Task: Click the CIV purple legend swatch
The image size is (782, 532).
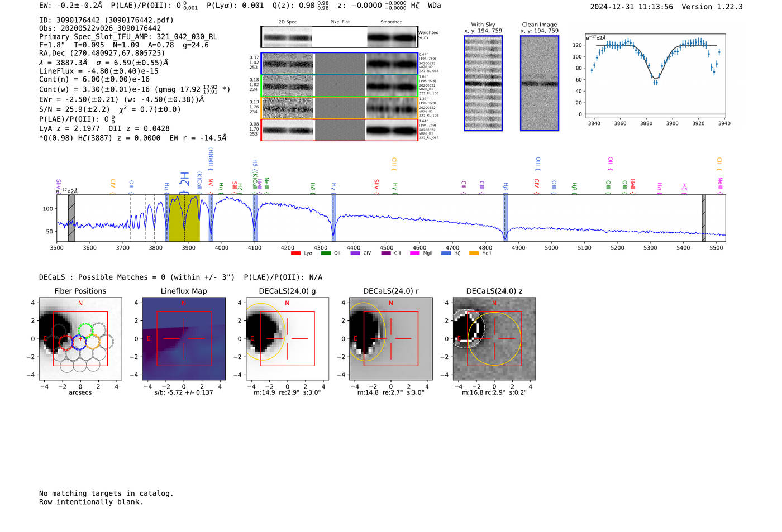Action: 355,253
